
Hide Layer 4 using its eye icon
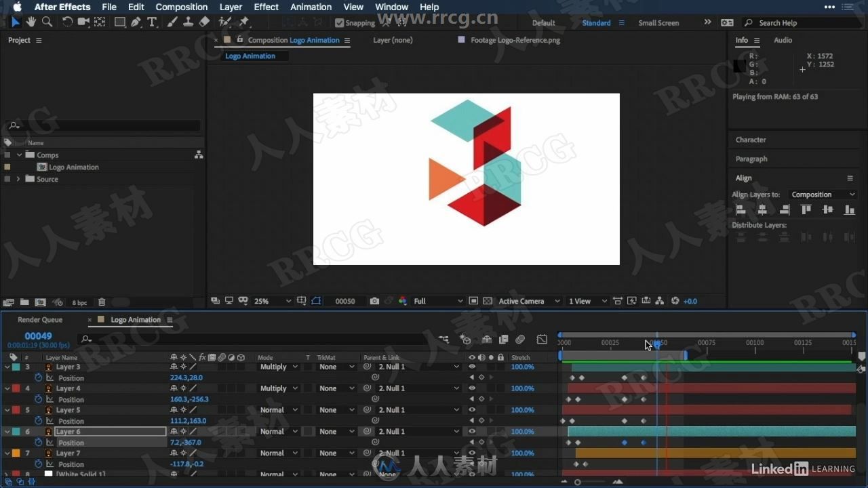[472, 388]
